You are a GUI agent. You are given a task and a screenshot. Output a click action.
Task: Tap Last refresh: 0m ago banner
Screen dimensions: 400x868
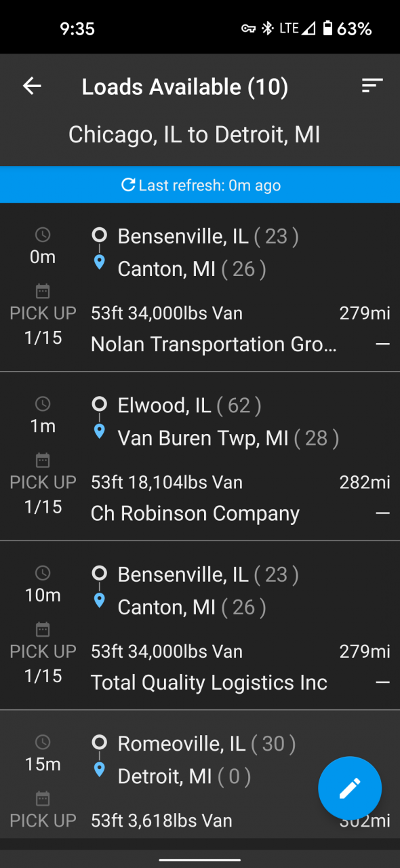click(200, 184)
